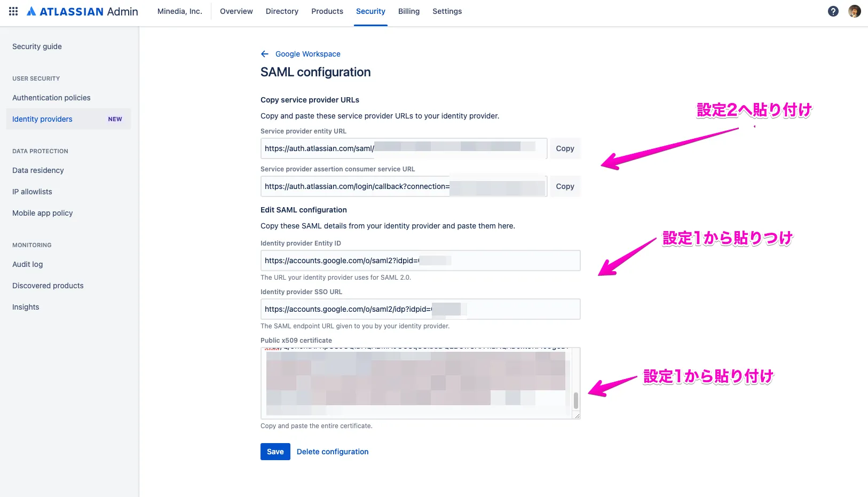Open Audit log from the sidebar
The width and height of the screenshot is (868, 497).
coord(28,264)
